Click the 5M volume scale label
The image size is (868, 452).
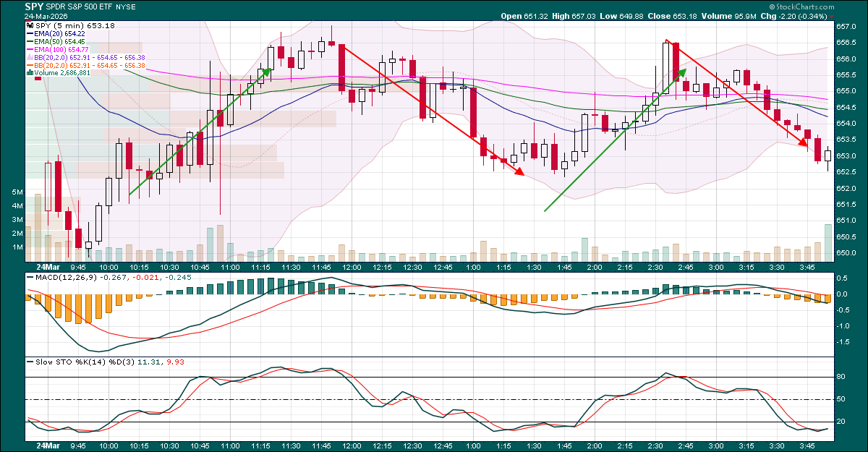tap(18, 193)
